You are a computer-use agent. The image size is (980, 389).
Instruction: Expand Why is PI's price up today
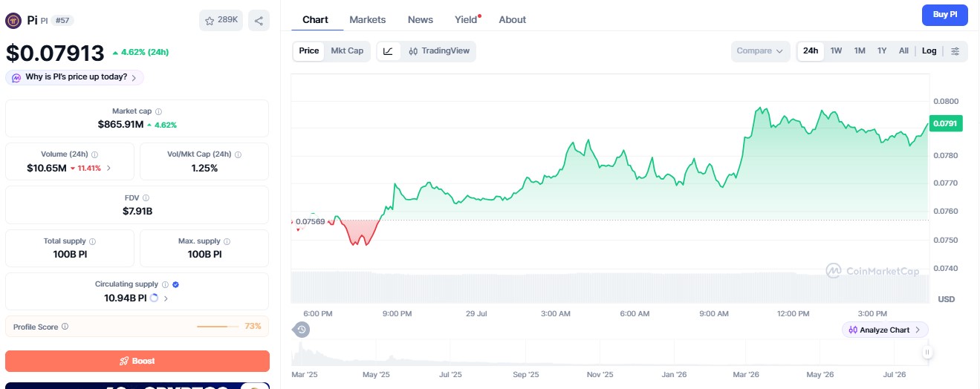click(74, 77)
